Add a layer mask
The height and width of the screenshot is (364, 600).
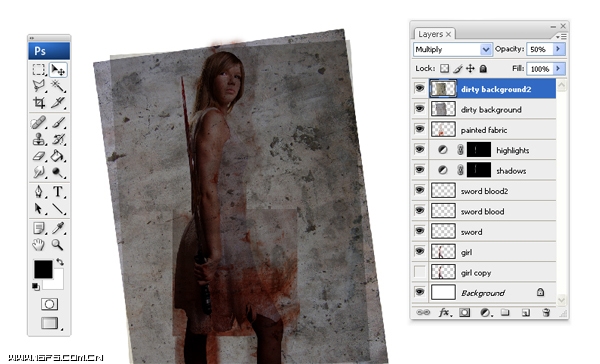click(x=465, y=312)
